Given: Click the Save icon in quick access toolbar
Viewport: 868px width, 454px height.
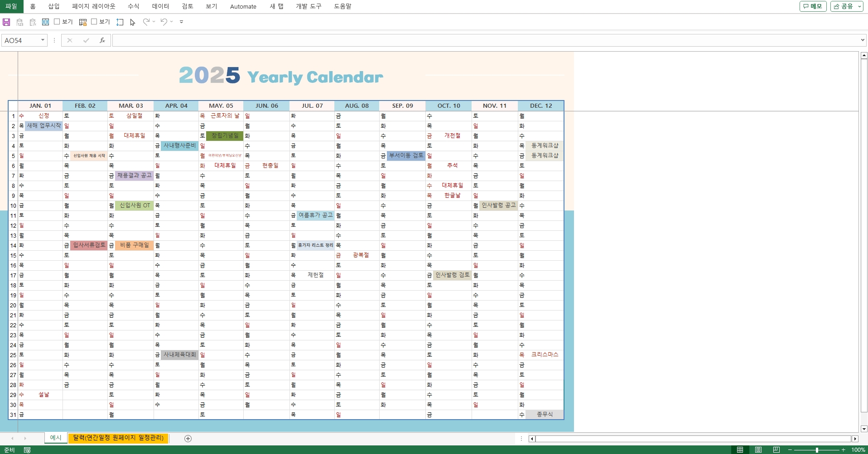Looking at the screenshot, I should (6, 22).
